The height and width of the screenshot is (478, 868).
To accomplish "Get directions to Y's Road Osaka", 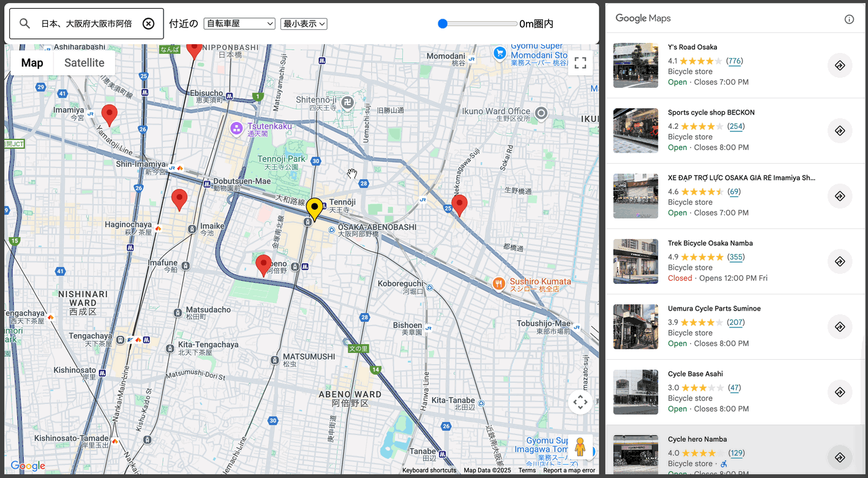I will (x=840, y=65).
